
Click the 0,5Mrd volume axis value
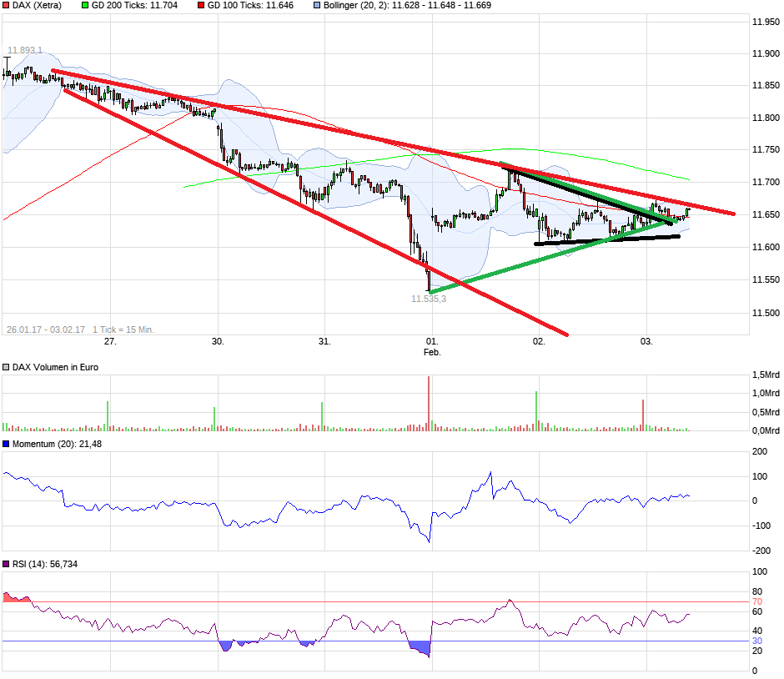(x=766, y=412)
